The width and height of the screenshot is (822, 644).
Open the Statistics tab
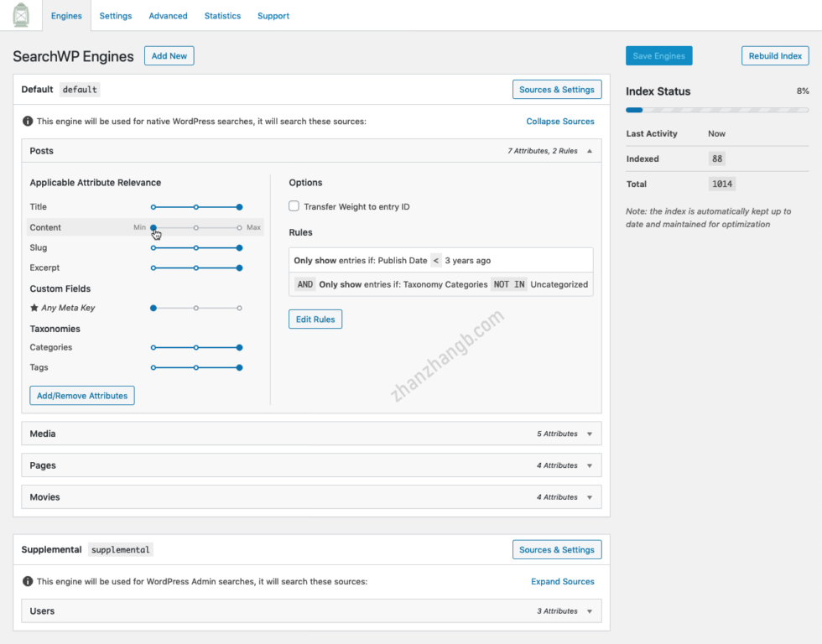tap(222, 16)
